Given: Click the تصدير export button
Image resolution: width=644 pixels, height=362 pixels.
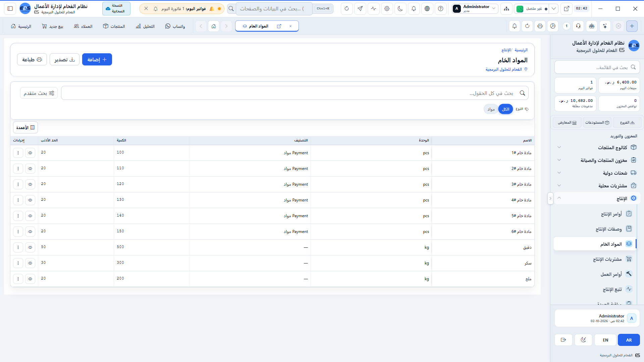Looking at the screenshot, I should tap(64, 60).
